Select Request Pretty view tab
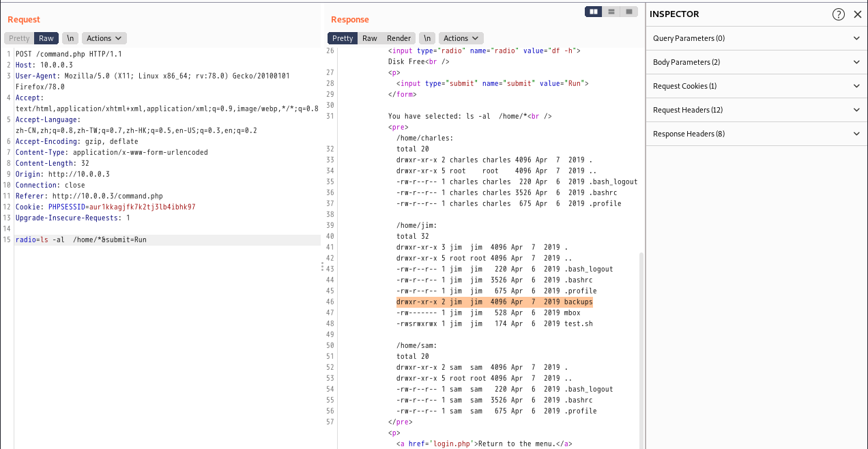 coord(19,38)
